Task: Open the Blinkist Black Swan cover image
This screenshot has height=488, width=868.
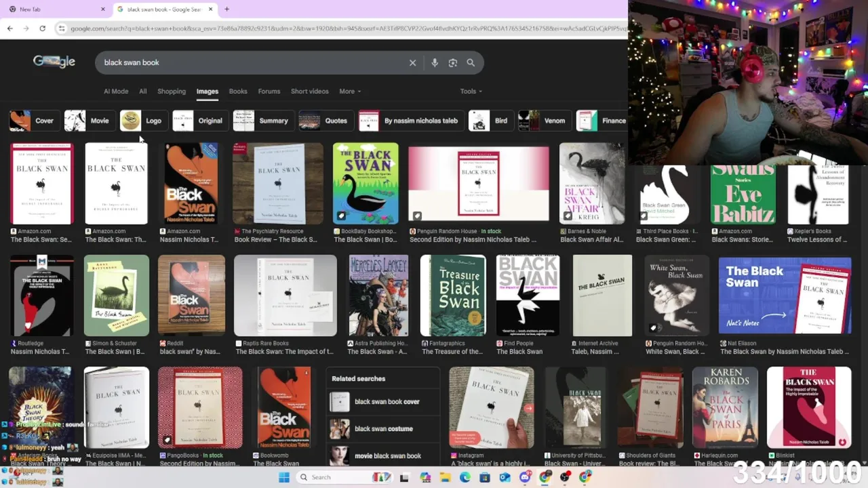Action: pyautogui.click(x=809, y=408)
